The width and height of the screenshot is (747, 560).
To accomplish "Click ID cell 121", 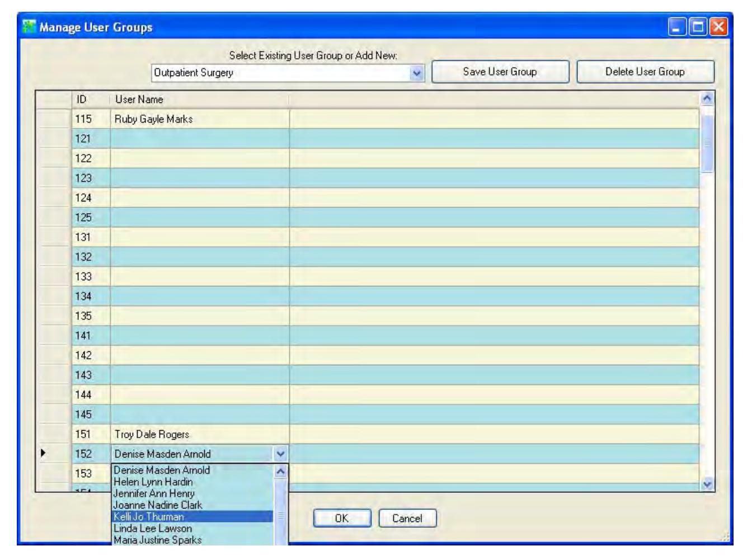I will tap(91, 139).
